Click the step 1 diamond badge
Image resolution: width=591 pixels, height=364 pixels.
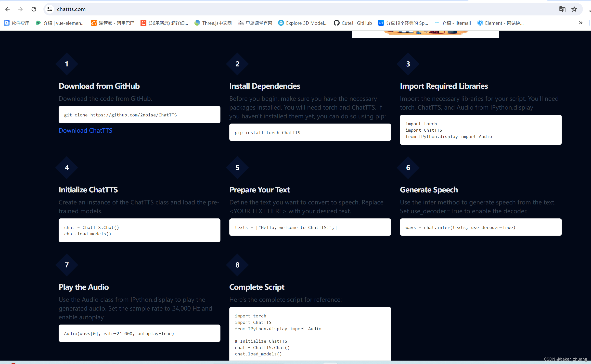tap(67, 64)
